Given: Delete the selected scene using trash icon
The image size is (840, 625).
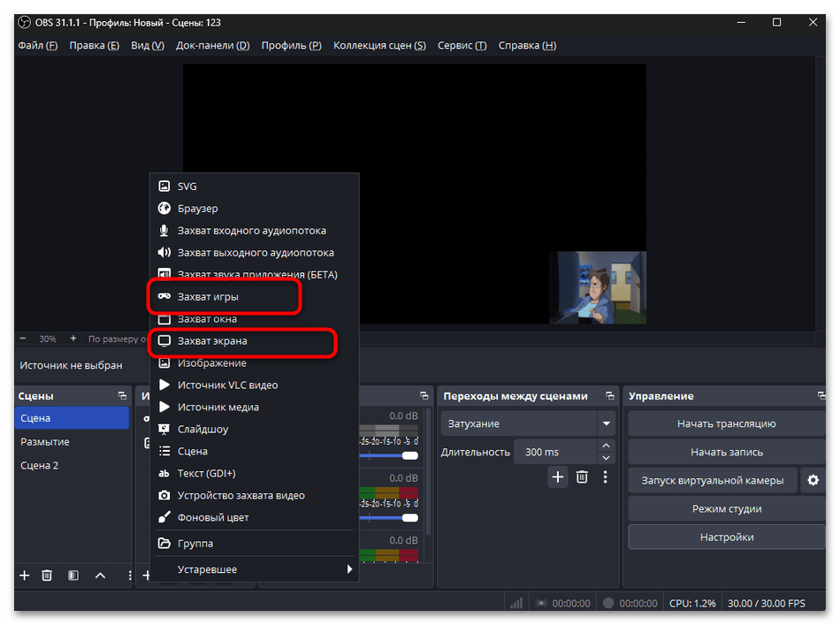Looking at the screenshot, I should coord(48,575).
